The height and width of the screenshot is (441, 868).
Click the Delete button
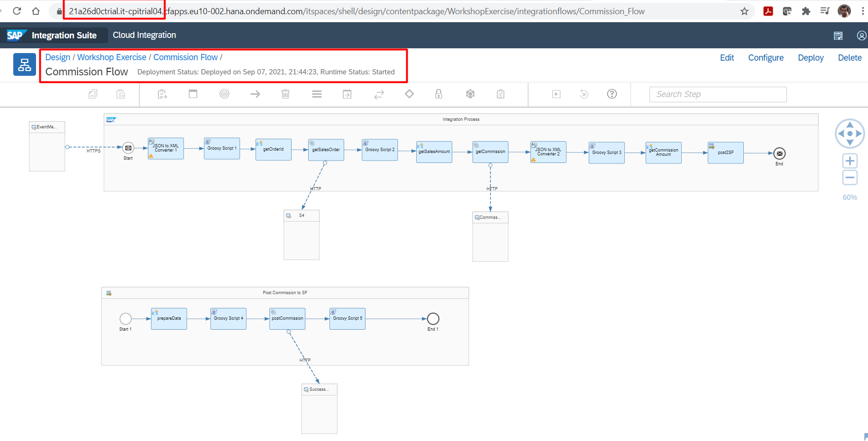click(850, 58)
